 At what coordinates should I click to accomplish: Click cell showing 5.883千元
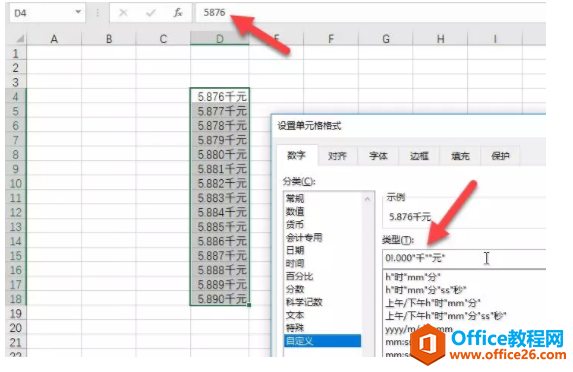coord(220,198)
